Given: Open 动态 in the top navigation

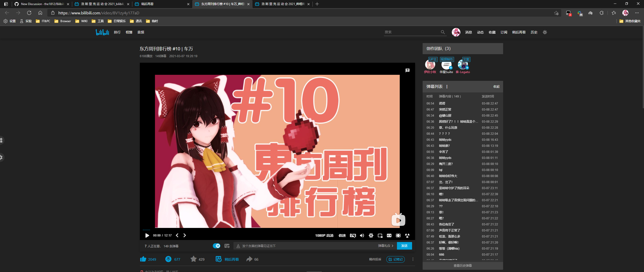Looking at the screenshot, I should click(480, 32).
